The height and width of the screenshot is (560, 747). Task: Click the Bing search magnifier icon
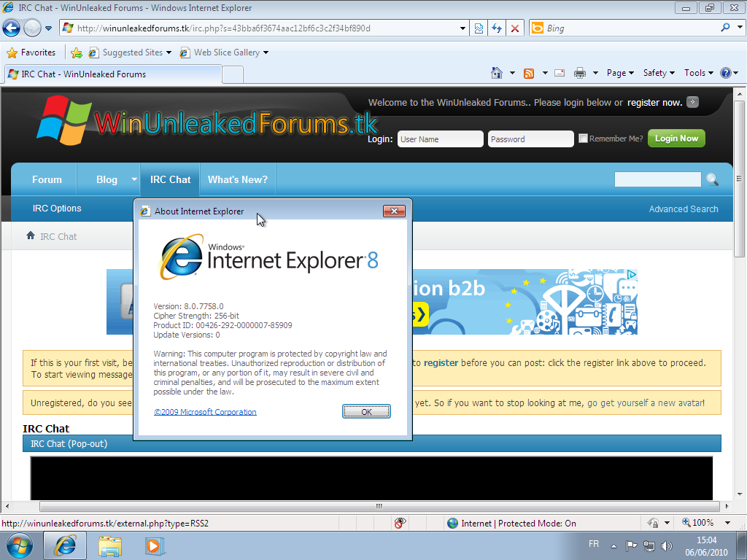pos(725,28)
